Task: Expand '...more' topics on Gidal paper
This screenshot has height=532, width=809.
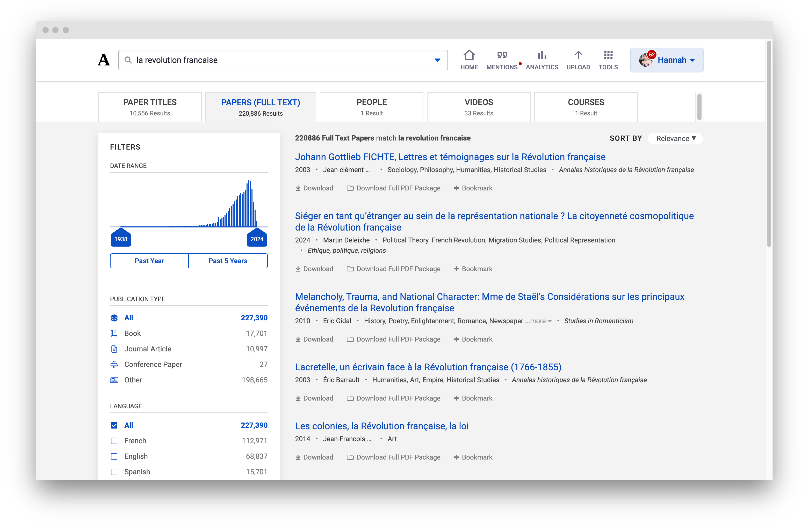Action: [x=538, y=321]
